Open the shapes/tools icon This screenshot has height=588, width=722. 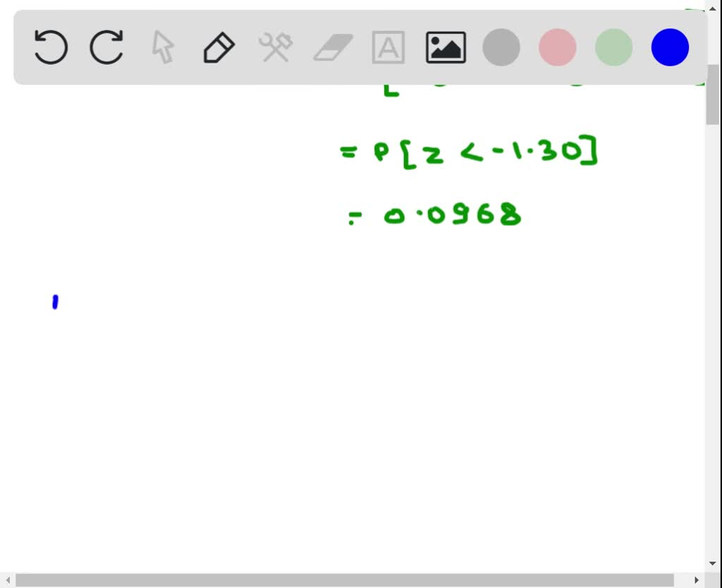275,47
